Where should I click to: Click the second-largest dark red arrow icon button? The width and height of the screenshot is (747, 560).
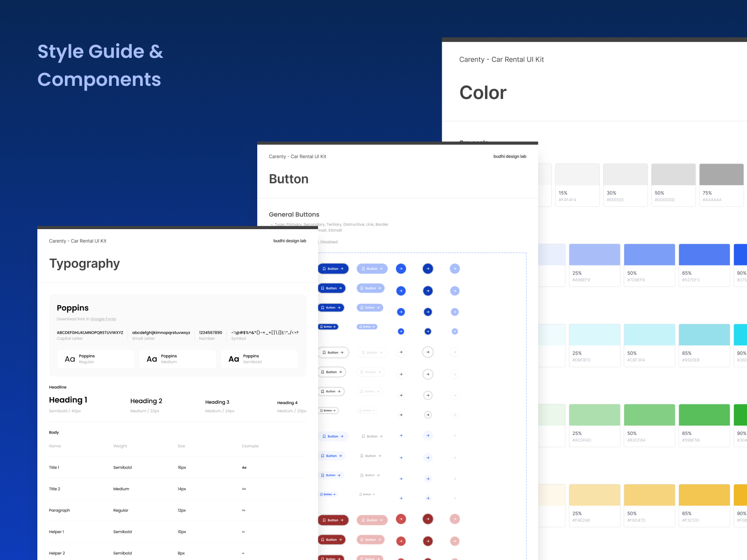tap(428, 541)
